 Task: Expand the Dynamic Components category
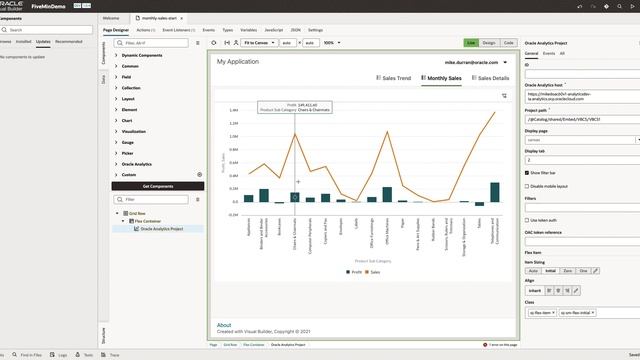(x=116, y=55)
